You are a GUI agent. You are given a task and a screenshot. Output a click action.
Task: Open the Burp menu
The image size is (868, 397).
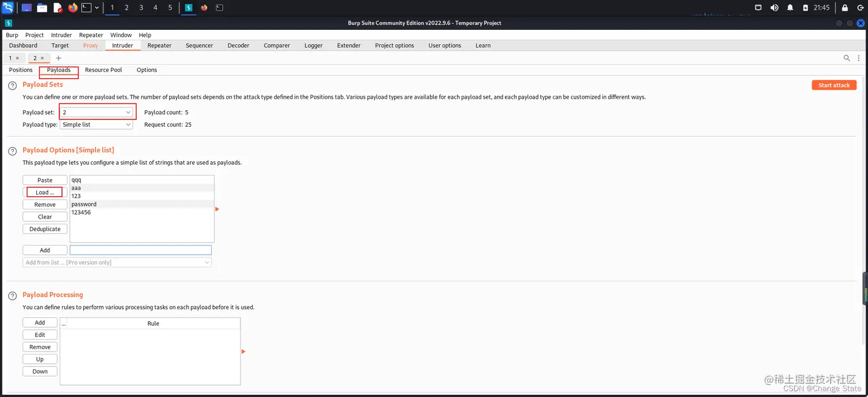(x=12, y=35)
